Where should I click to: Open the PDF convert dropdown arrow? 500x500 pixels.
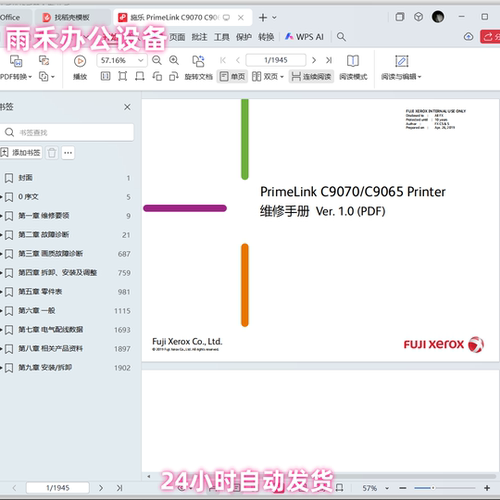pos(30,77)
